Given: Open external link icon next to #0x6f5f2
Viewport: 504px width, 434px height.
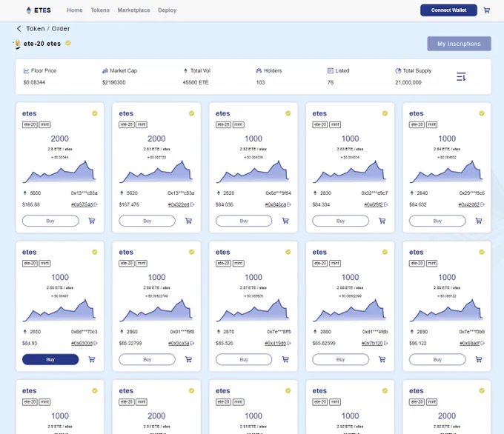Looking at the screenshot, I should [x=385, y=204].
